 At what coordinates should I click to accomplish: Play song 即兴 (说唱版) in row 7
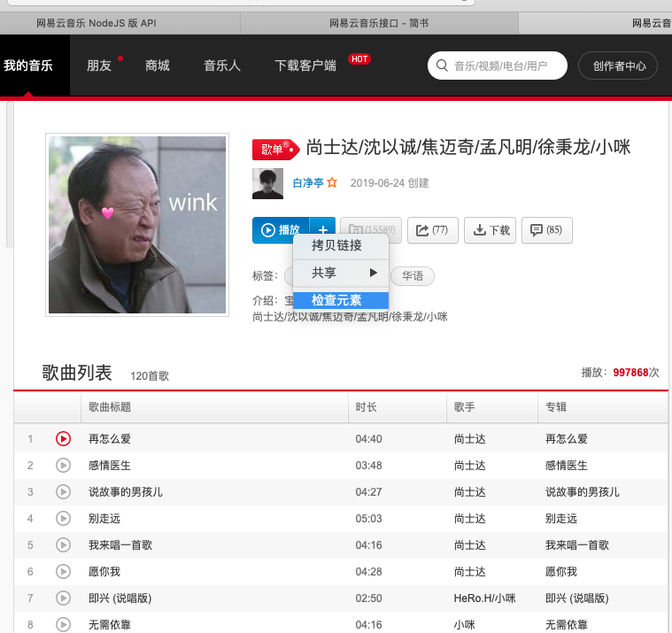point(63,598)
